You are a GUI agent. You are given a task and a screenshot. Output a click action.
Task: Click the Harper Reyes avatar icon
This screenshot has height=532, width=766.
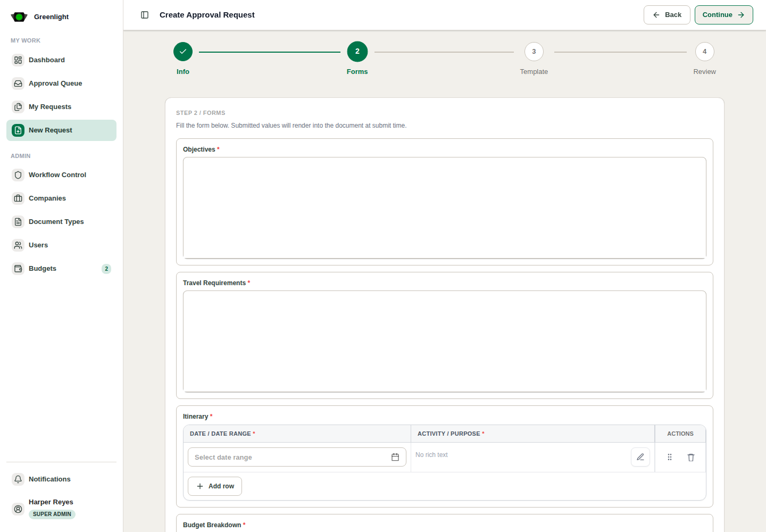pyautogui.click(x=18, y=509)
